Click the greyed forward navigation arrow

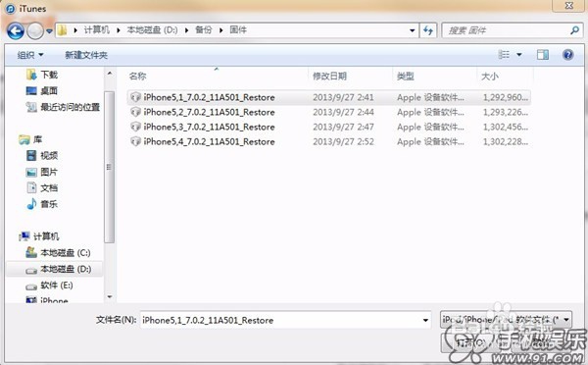point(35,30)
